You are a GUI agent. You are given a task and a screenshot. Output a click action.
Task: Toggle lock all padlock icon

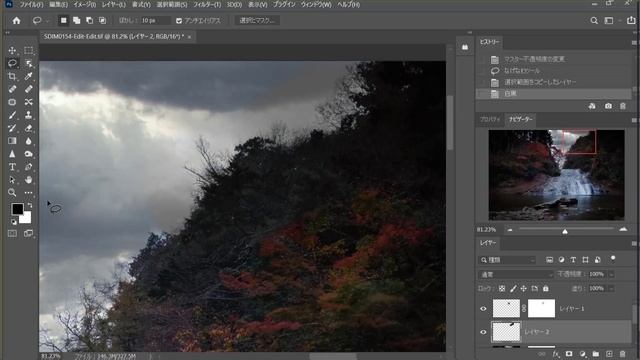click(546, 289)
